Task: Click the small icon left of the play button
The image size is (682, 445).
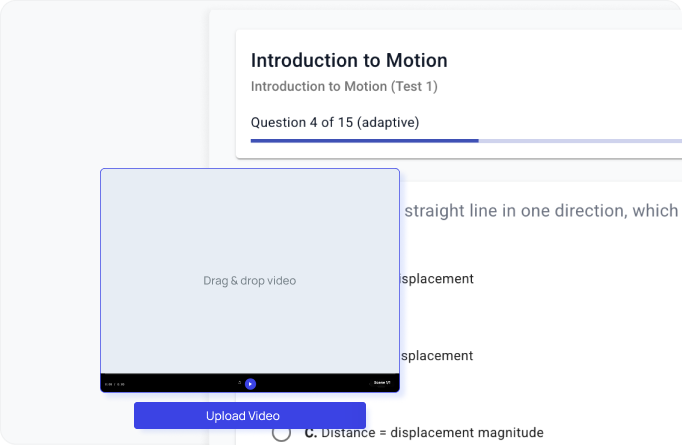Action: pos(239,382)
